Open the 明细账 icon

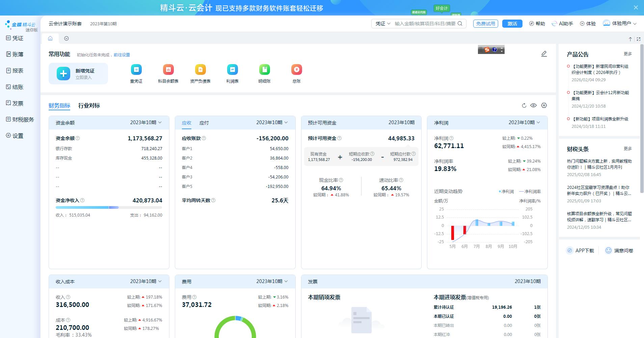264,70
